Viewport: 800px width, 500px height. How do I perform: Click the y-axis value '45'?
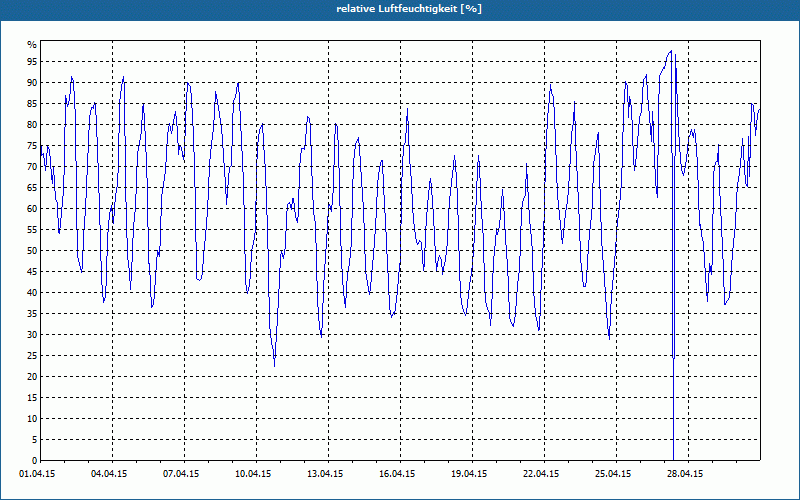(32, 271)
